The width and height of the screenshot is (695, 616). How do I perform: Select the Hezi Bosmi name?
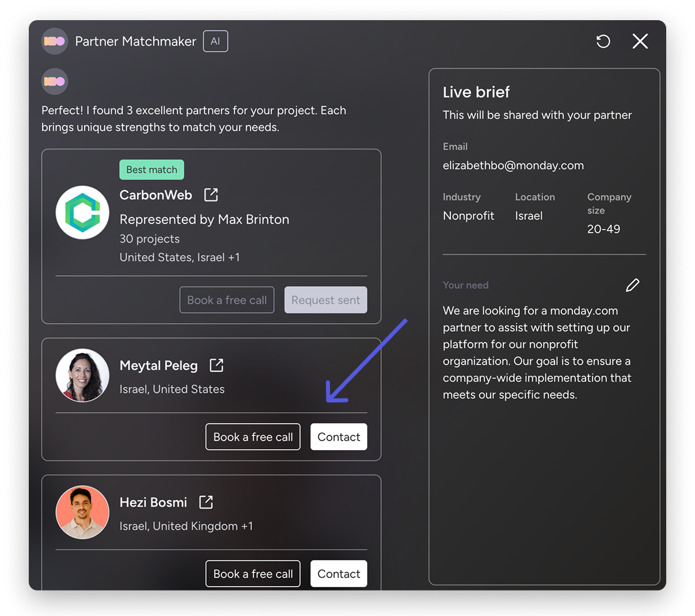point(154,503)
